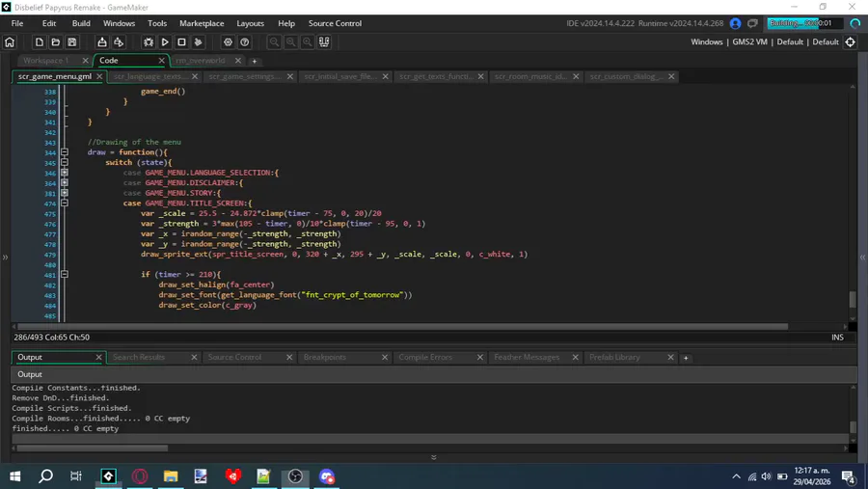Screen dimensions: 868x489
Task: Open the Search Results panel tab
Action: [139, 357]
